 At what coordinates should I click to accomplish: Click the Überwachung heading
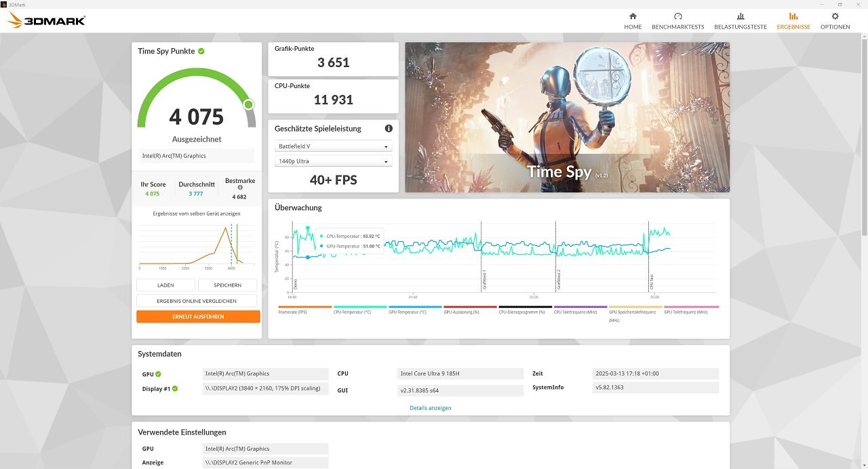298,207
